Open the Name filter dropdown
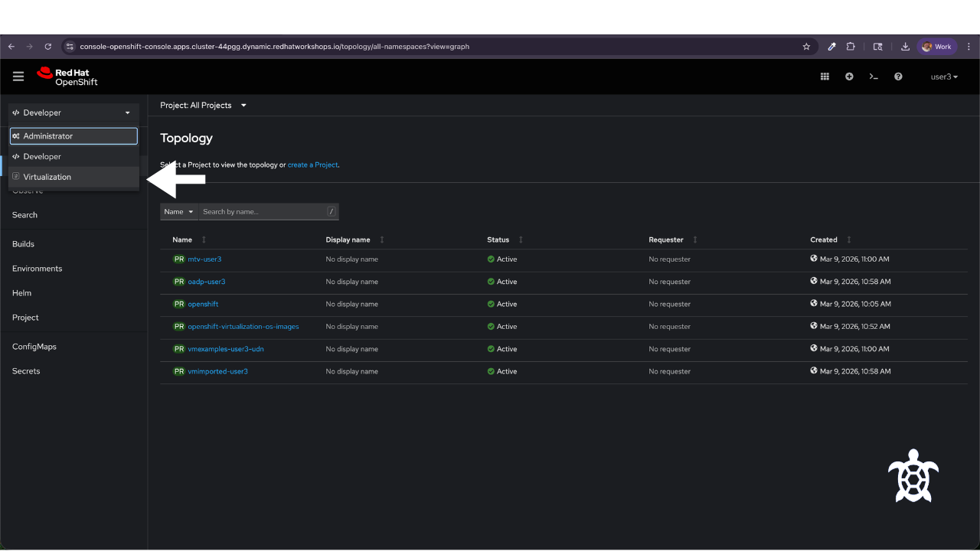Viewport: 980px width, 551px height. 179,212
